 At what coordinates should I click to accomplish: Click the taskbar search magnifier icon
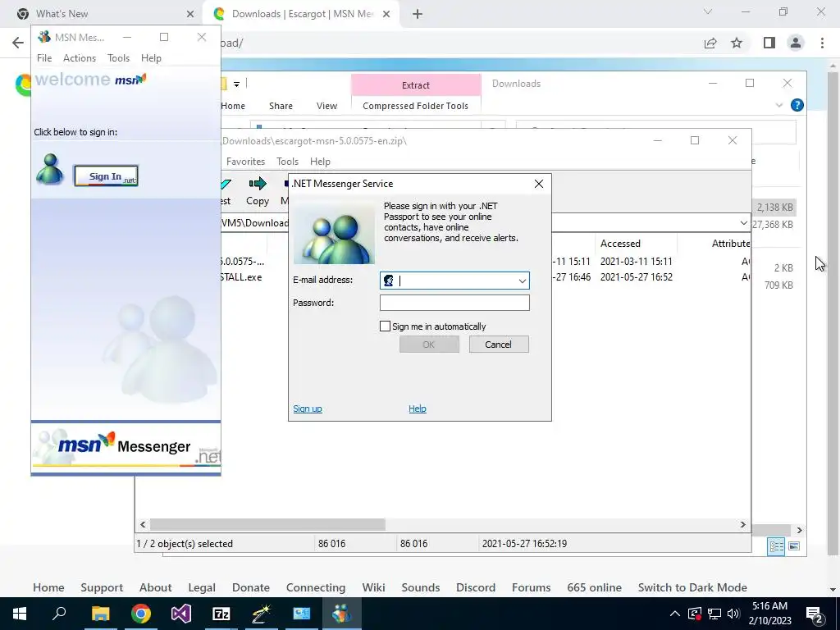(x=59, y=614)
